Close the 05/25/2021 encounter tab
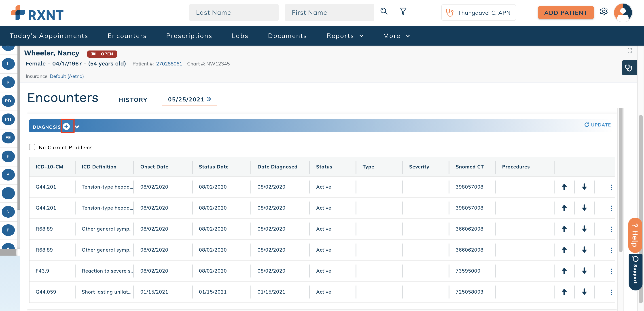644x311 pixels. click(209, 99)
